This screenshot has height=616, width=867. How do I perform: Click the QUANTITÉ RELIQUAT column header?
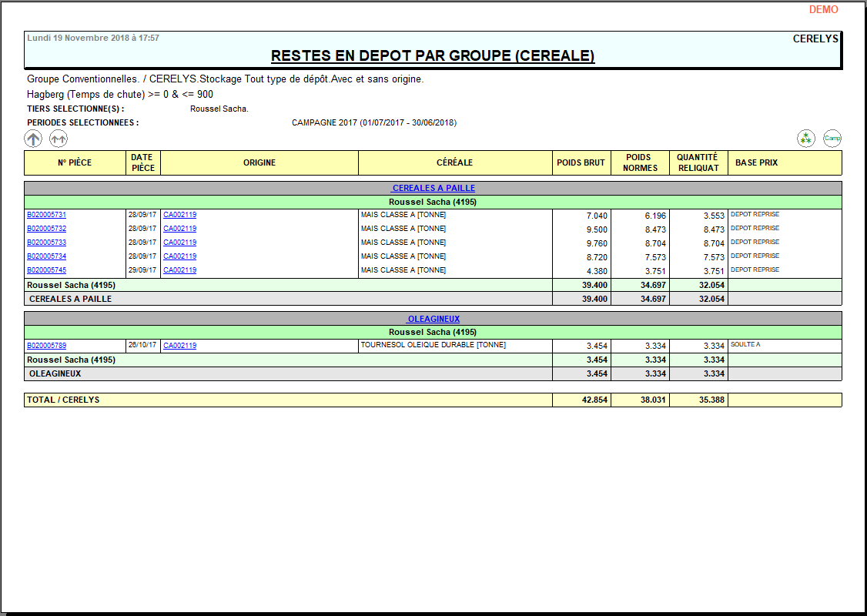pos(698,162)
